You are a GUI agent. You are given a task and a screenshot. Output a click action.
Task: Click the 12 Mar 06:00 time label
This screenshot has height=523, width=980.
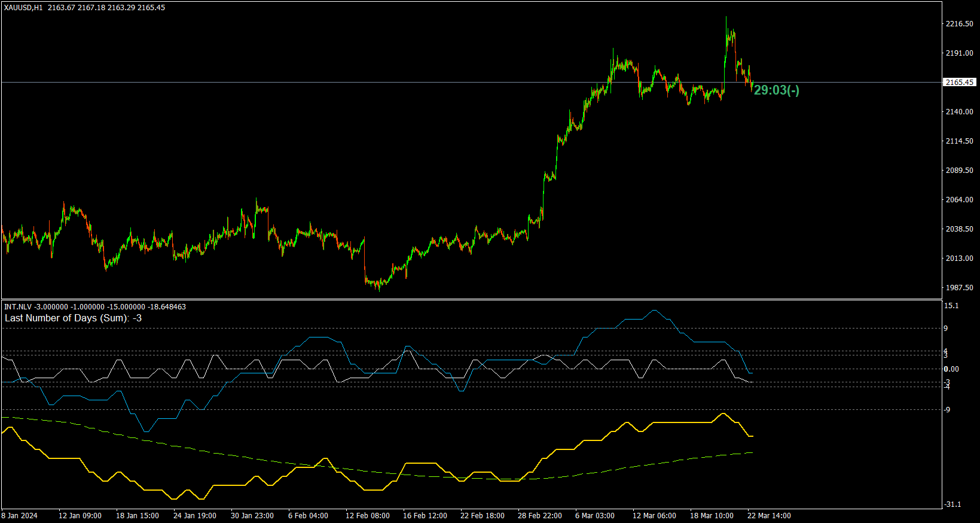point(655,516)
